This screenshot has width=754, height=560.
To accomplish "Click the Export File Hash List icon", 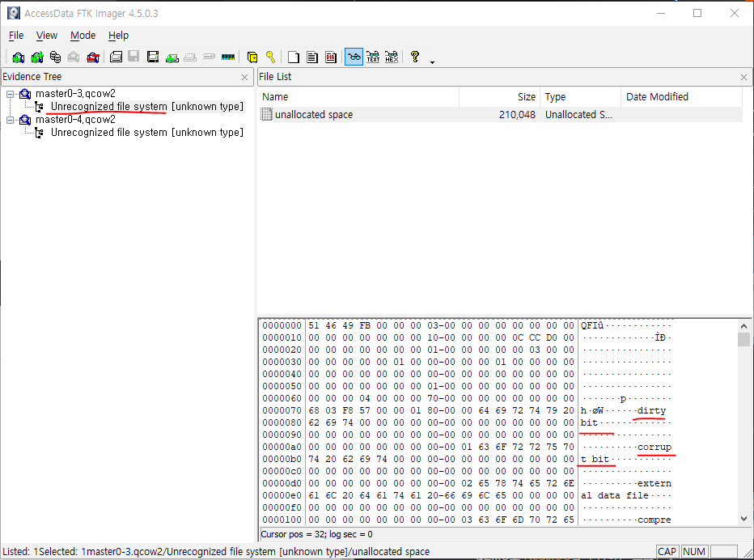I will [x=312, y=57].
